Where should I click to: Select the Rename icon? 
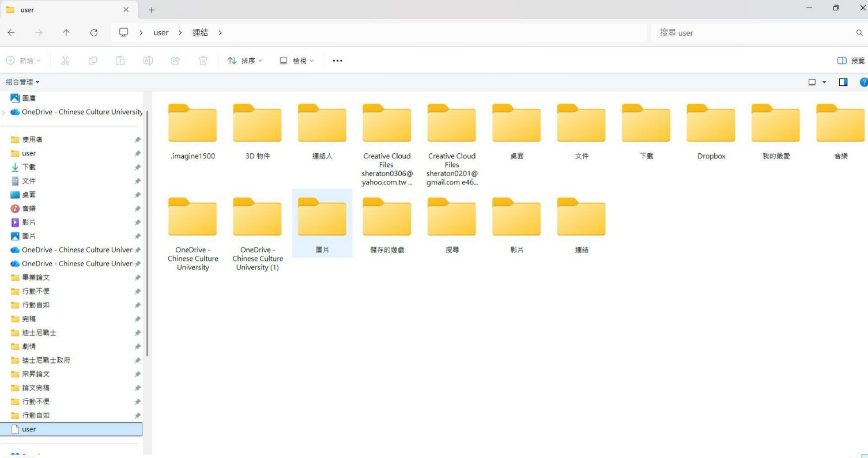148,60
